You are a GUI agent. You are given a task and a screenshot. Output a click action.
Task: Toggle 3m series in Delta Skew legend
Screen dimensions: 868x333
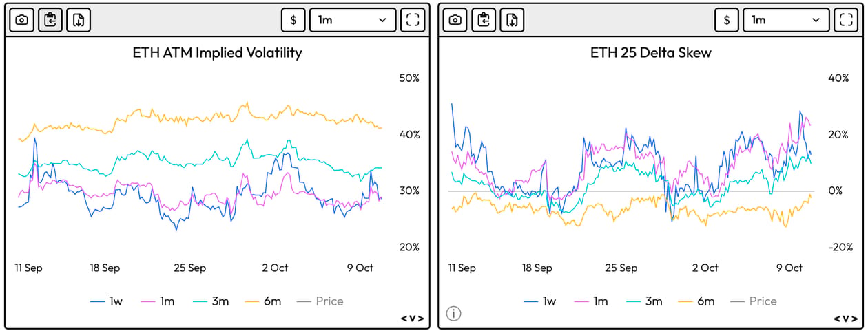tap(643, 301)
